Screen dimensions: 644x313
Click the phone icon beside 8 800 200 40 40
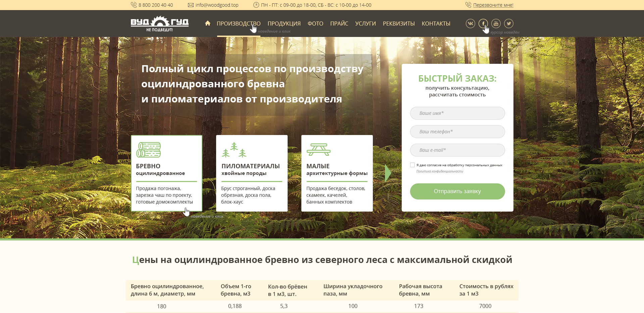click(x=134, y=5)
